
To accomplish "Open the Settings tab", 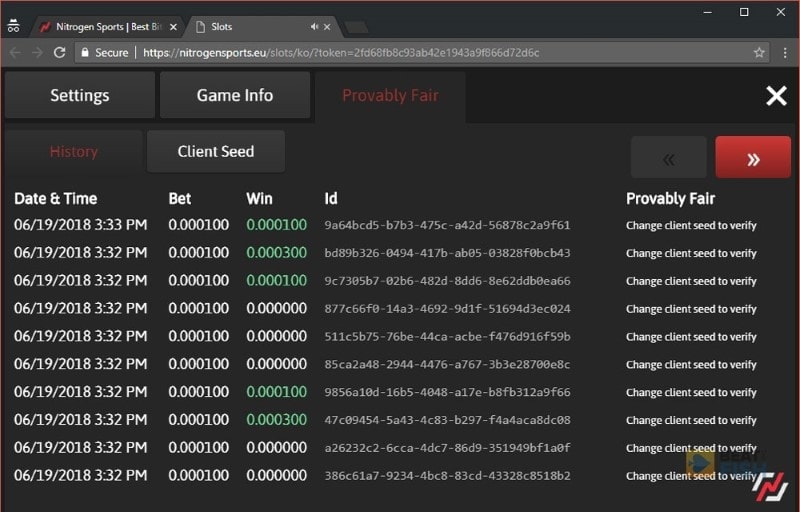I will tap(80, 95).
